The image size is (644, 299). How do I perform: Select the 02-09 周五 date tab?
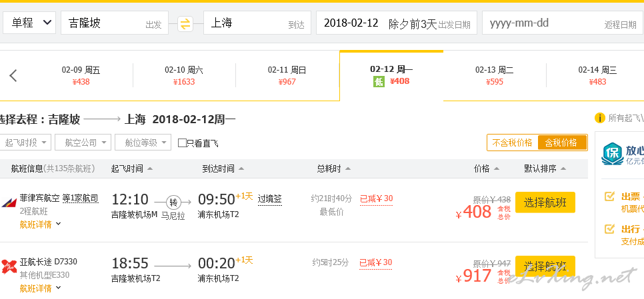[81, 75]
